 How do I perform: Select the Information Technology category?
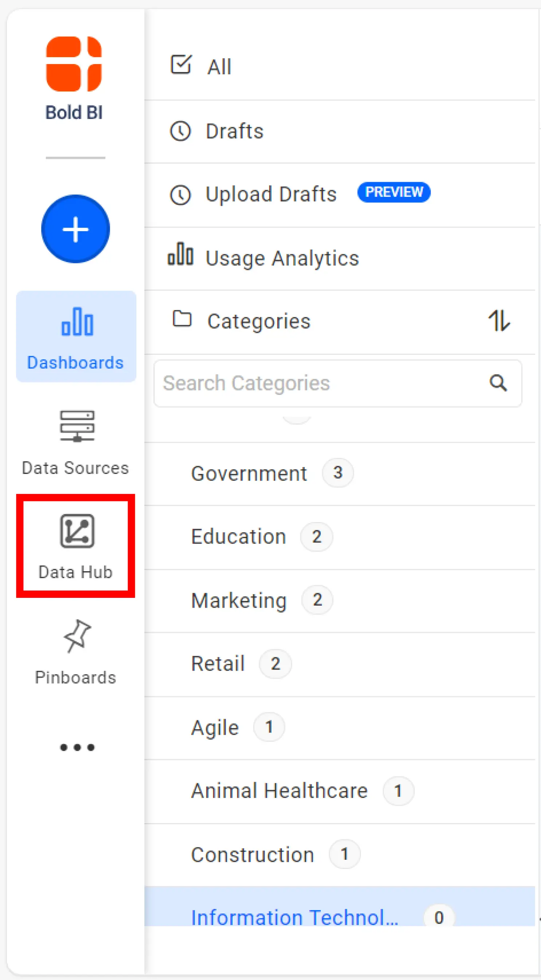(294, 917)
